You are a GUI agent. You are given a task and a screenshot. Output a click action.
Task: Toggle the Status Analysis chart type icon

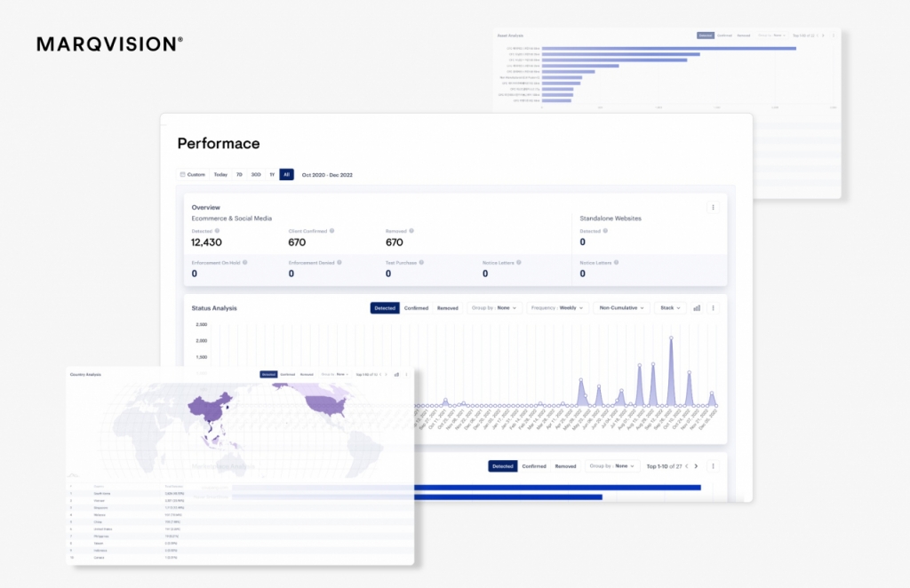click(x=697, y=308)
